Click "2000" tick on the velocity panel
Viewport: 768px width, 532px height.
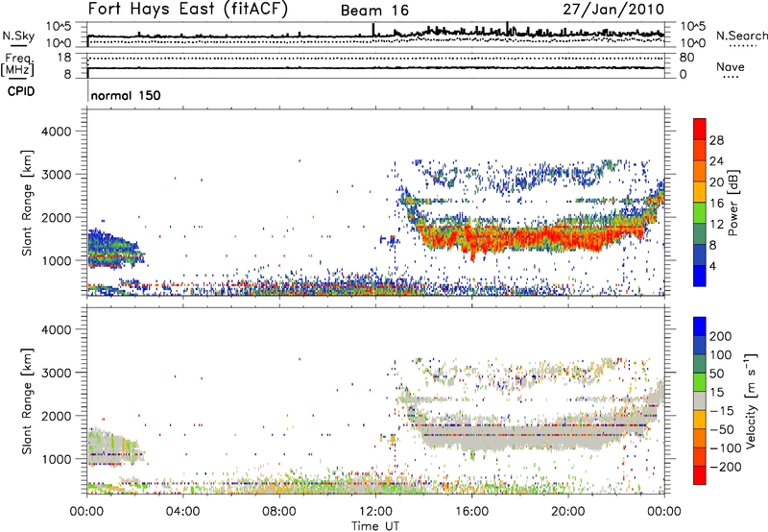pos(56,416)
